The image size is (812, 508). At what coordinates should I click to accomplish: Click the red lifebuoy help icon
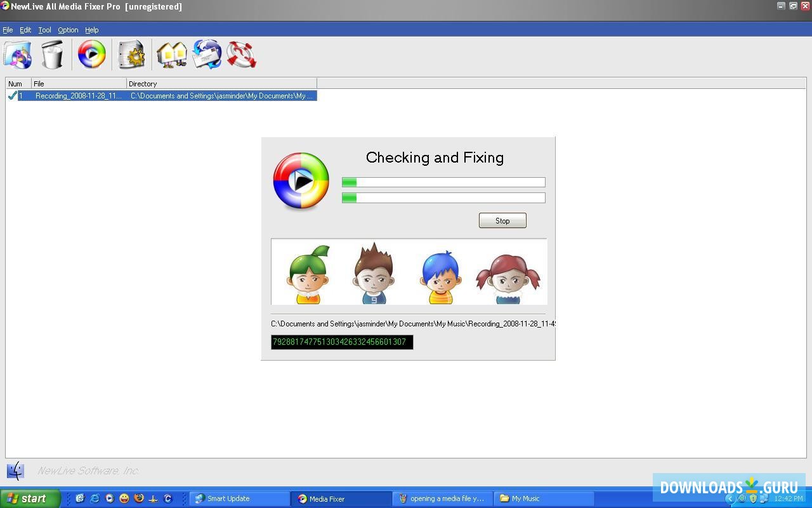tap(241, 55)
